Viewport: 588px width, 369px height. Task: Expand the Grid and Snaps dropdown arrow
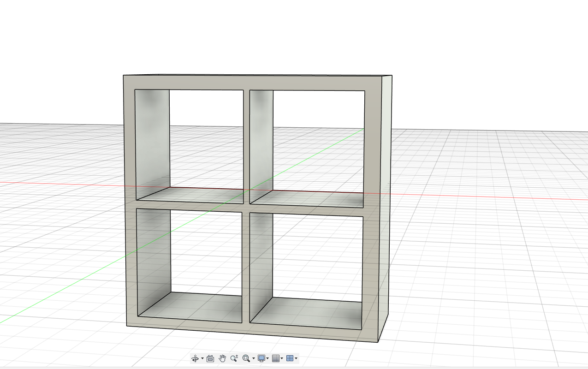click(282, 358)
